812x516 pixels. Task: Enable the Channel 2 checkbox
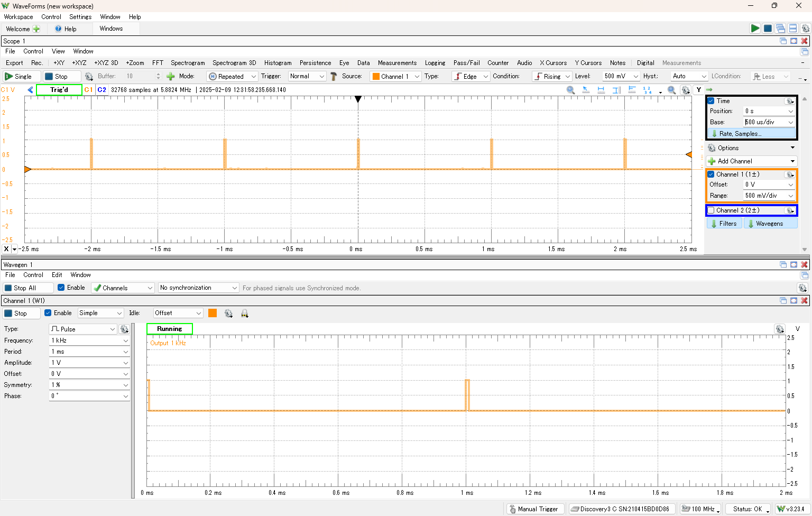click(x=711, y=210)
